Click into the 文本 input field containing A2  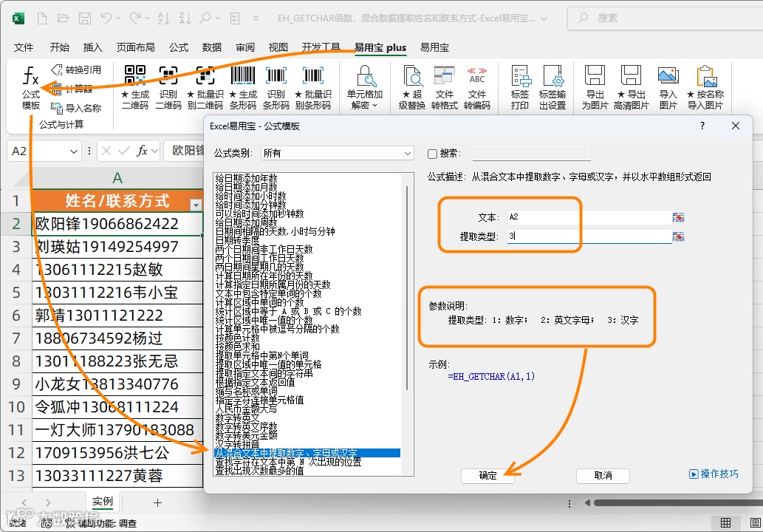(589, 217)
